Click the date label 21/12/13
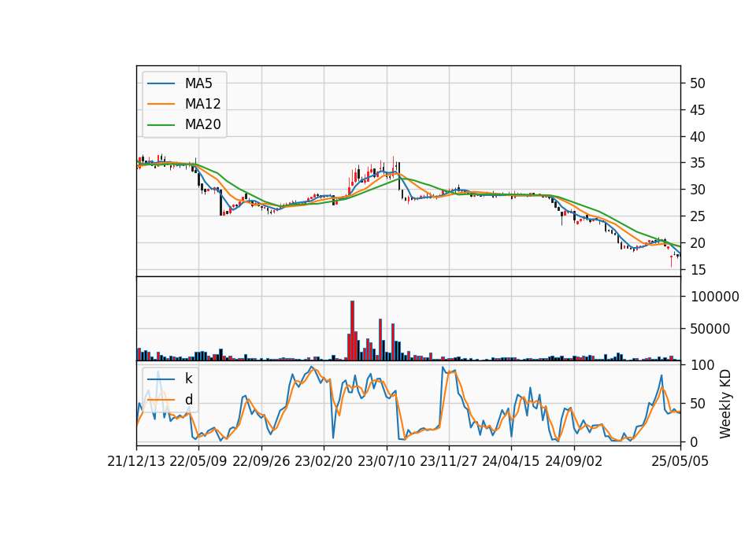The height and width of the screenshot is (543, 756). coord(136,461)
